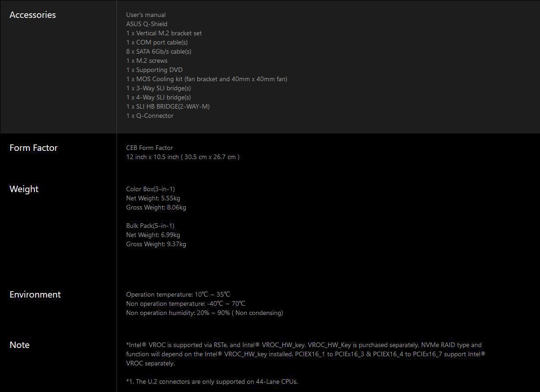Click the 4-Way SLI bridge(s) entry
This screenshot has height=392, width=540.
[158, 97]
